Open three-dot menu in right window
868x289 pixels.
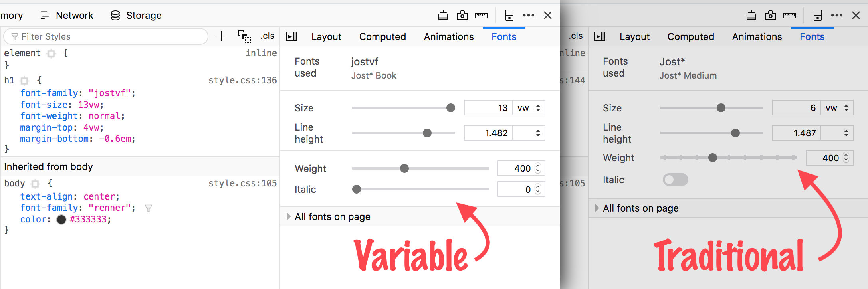pos(836,16)
